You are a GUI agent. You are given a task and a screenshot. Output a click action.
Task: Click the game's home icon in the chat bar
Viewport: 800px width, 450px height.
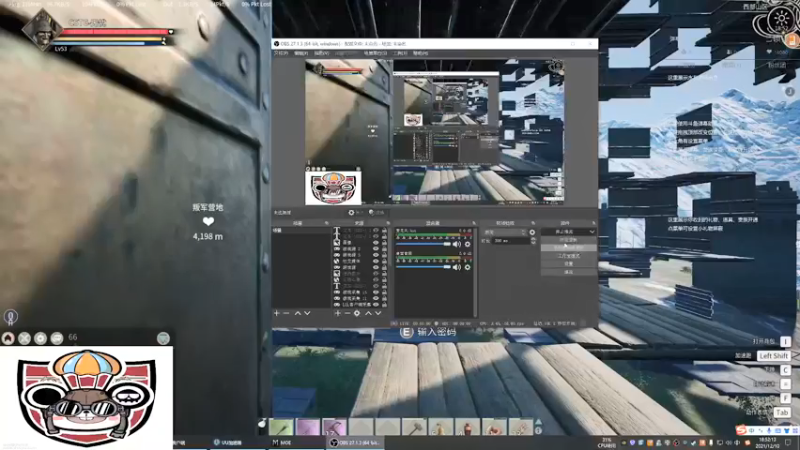pyautogui.click(x=8, y=338)
